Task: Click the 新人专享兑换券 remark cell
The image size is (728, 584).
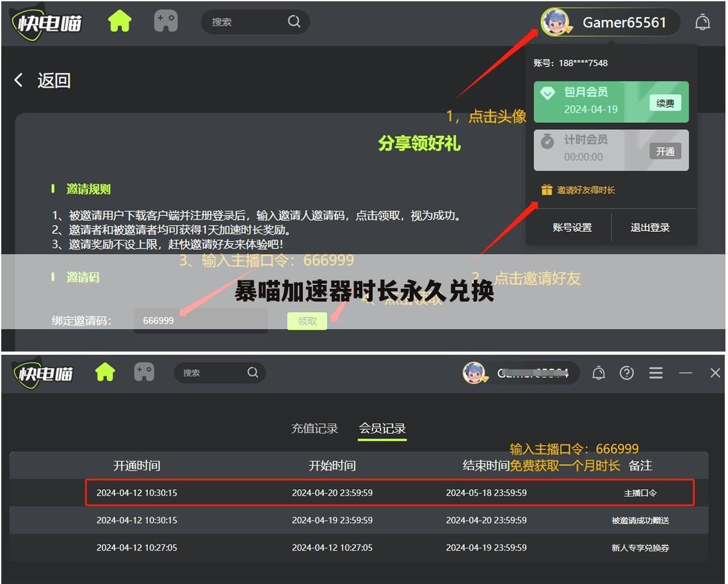Action: [x=640, y=547]
